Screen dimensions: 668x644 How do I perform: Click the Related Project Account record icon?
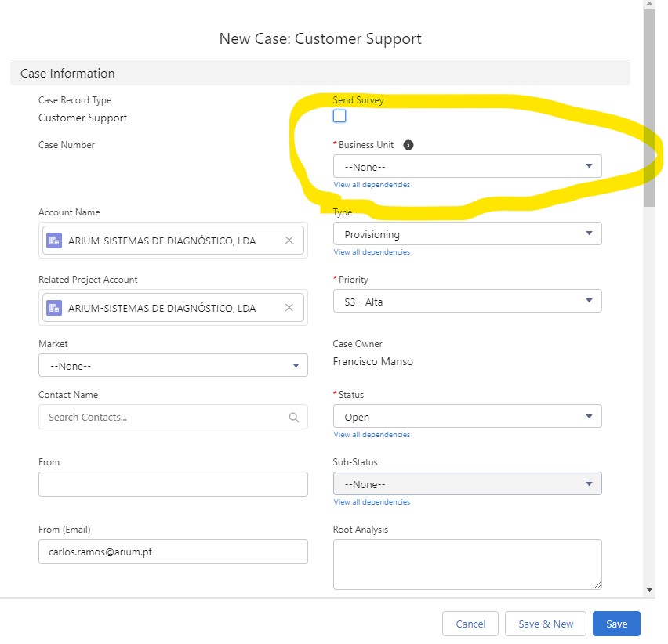point(53,308)
